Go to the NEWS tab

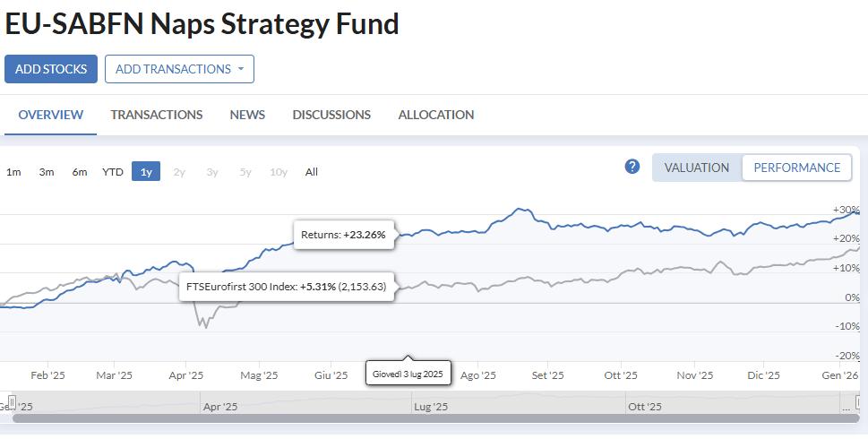[x=247, y=115]
